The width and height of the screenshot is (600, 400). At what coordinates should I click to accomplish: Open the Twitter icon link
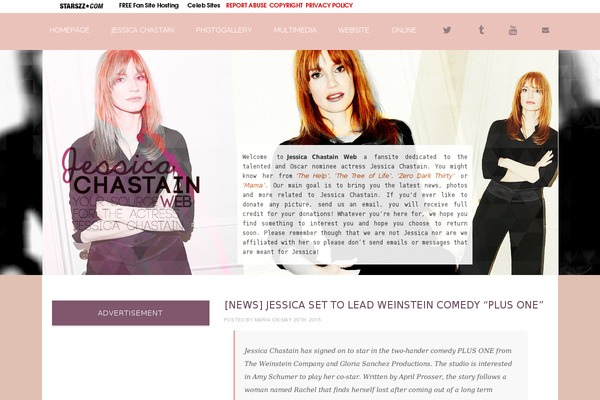pos(447,30)
